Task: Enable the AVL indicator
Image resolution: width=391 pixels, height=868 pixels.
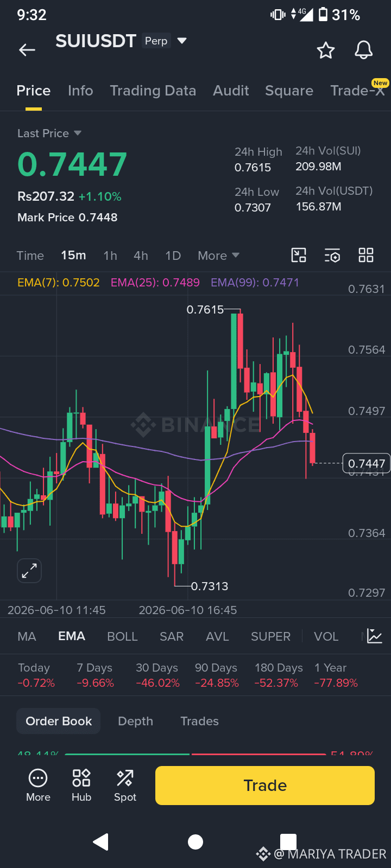Action: click(217, 636)
